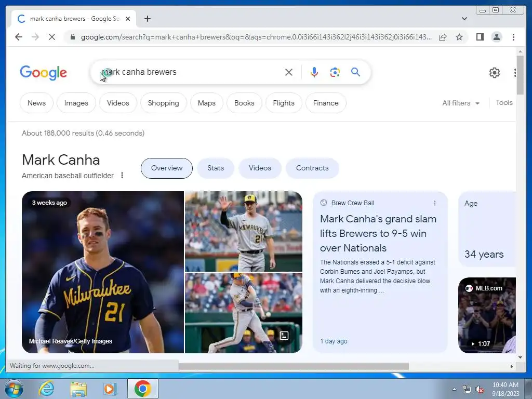
Task: Click the vertical page scrollbar thumb
Action: coord(520,75)
